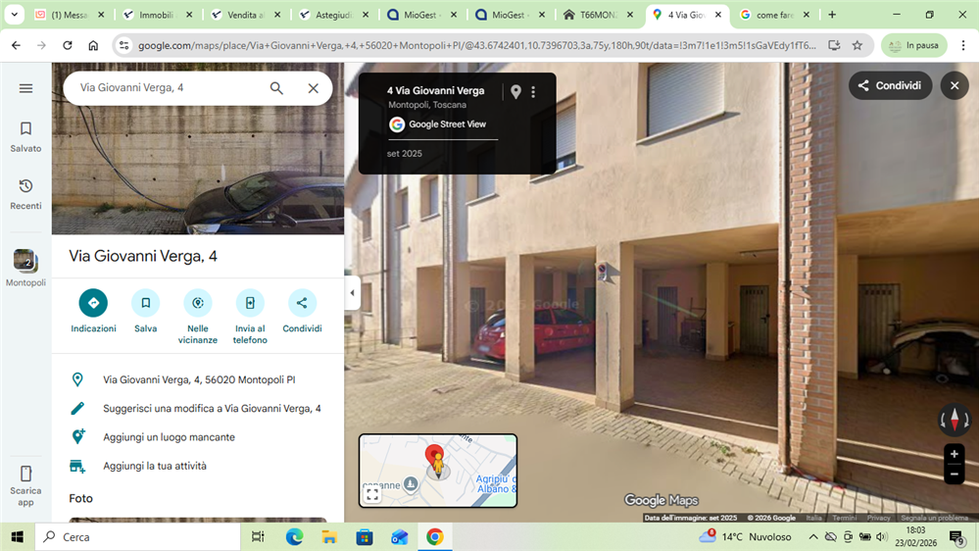Screen dimensions: 980x551
Task: Click the search magnifier icon
Action: point(276,88)
